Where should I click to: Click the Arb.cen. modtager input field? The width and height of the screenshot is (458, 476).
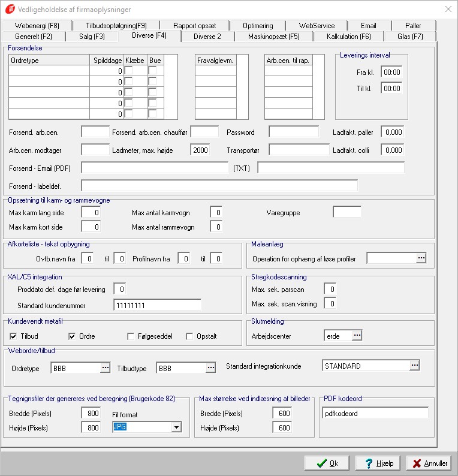95,150
